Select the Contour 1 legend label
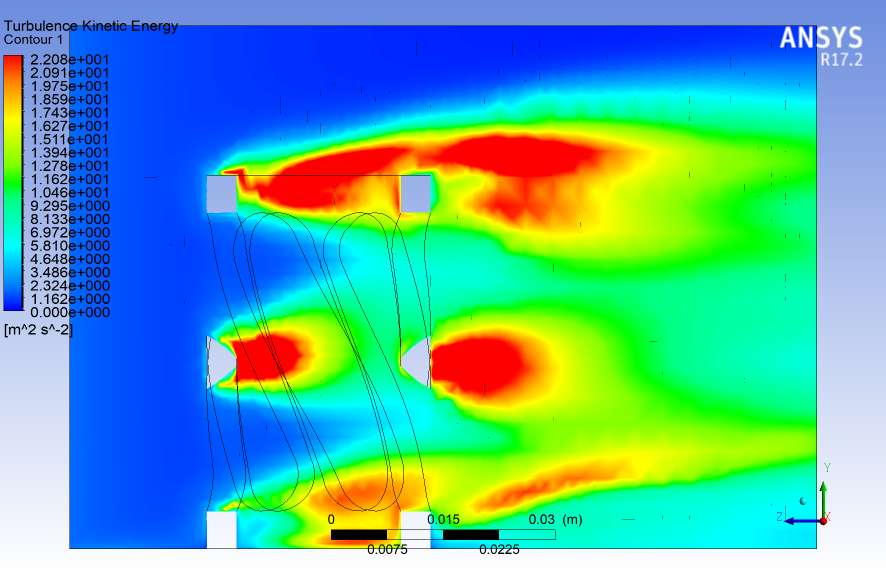 coord(34,39)
